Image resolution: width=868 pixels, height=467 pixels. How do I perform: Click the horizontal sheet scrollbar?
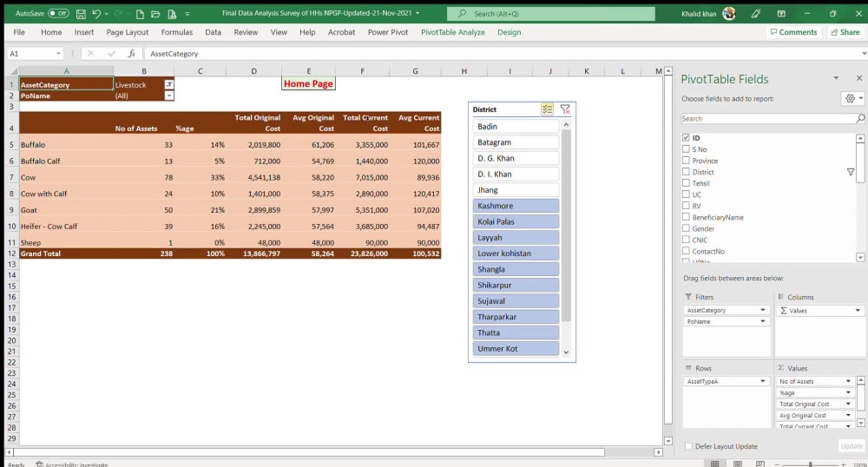pos(309,452)
